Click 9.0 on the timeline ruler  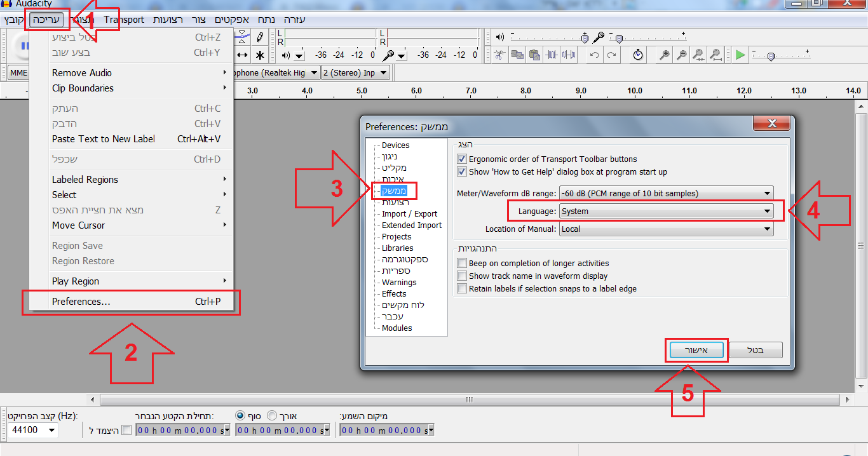point(581,91)
